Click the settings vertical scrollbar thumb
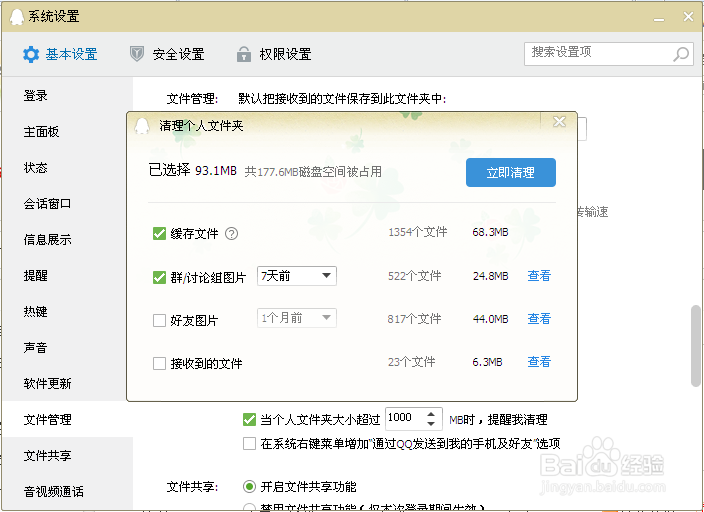 pyautogui.click(x=695, y=346)
